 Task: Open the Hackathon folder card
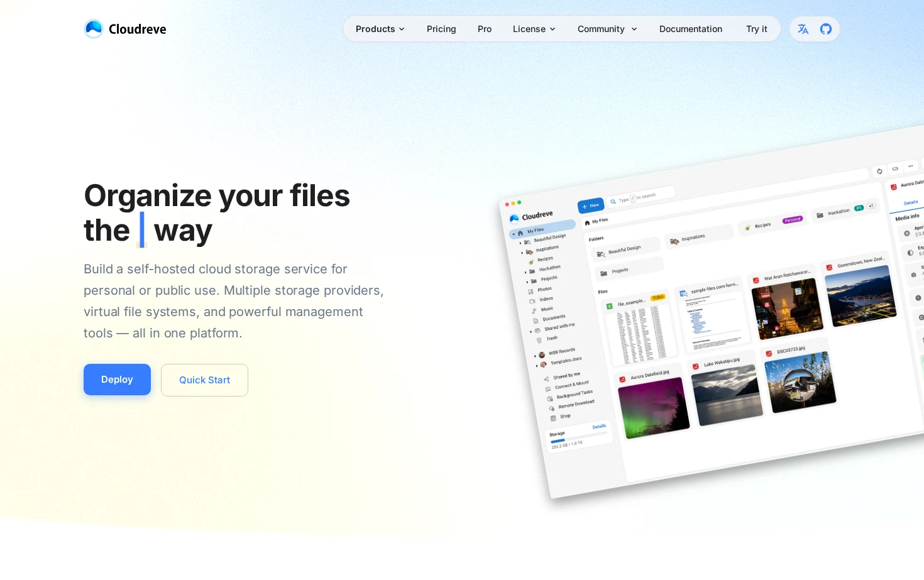[845, 210]
